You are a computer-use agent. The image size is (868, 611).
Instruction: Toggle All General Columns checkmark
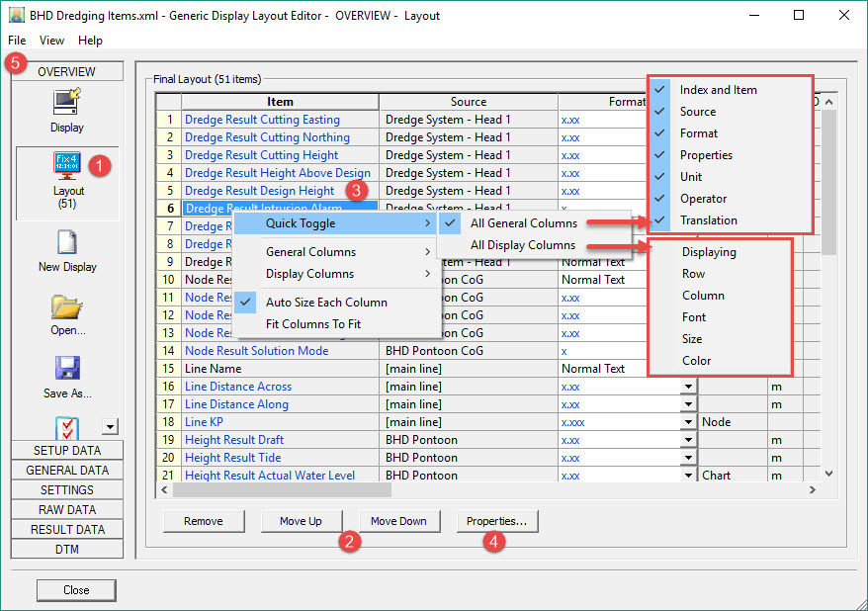523,223
